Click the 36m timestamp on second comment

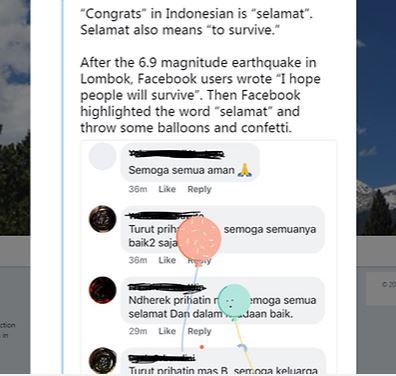pos(138,260)
